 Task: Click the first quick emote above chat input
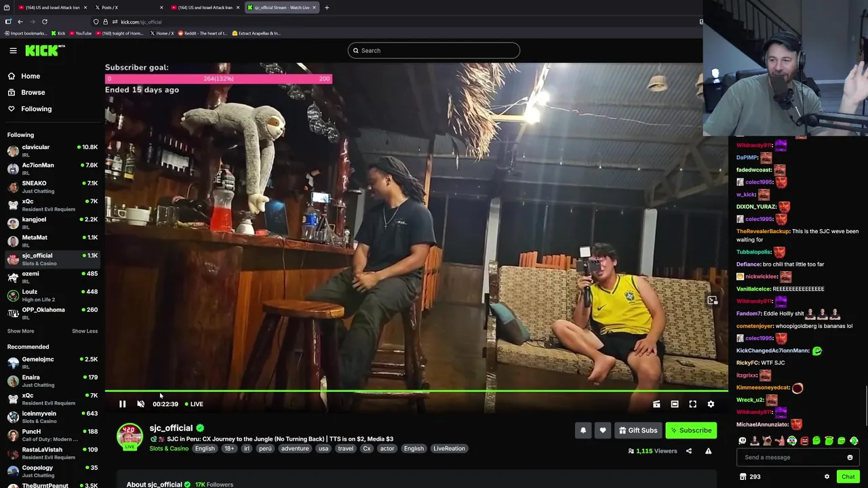(743, 441)
